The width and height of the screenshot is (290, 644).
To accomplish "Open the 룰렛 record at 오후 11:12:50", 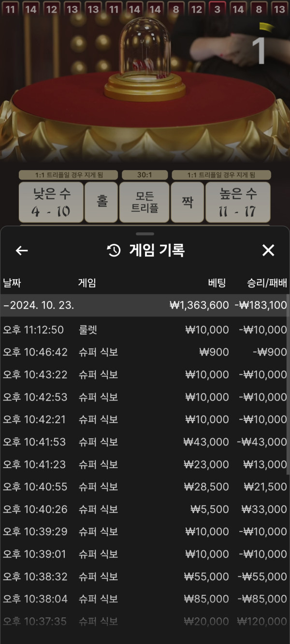I will (x=145, y=330).
